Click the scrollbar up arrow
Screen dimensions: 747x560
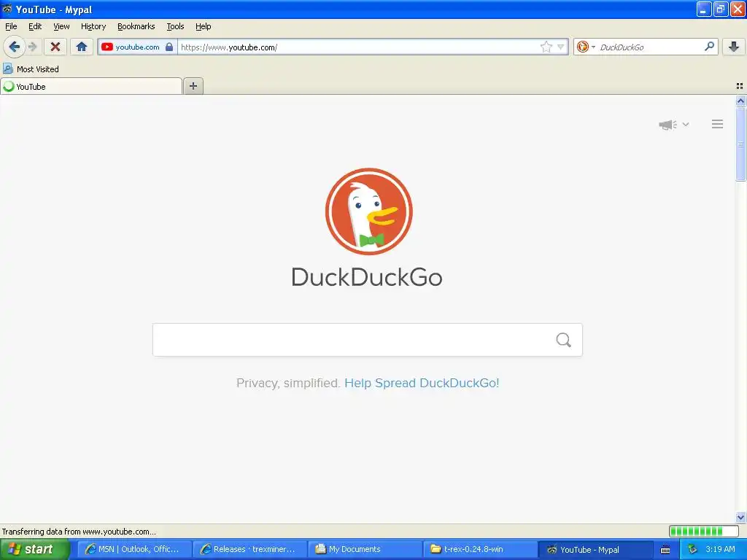[x=740, y=101]
